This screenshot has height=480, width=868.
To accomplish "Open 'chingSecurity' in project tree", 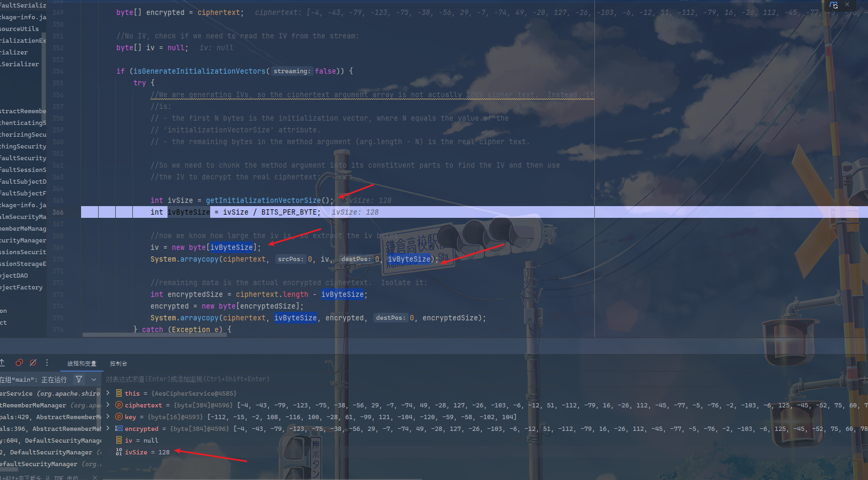I will 23,146.
